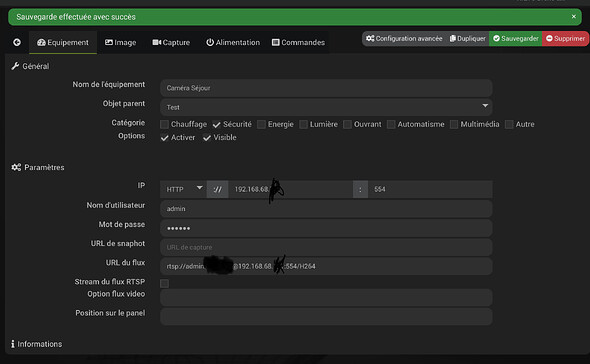Toggle the Activer option
The width and height of the screenshot is (590, 364).
164,138
